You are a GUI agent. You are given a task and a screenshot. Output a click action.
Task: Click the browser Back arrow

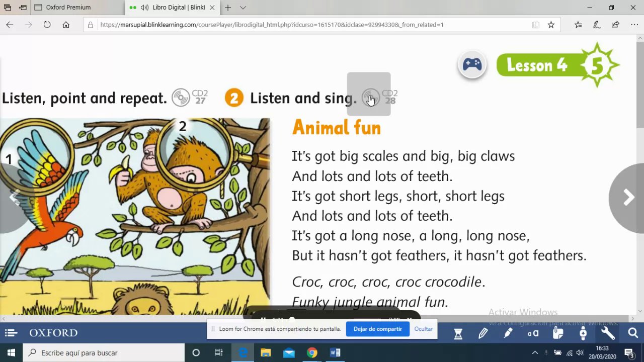click(x=10, y=25)
